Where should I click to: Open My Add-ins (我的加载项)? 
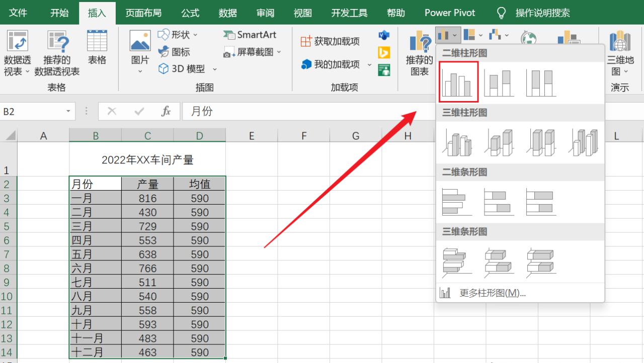click(331, 64)
